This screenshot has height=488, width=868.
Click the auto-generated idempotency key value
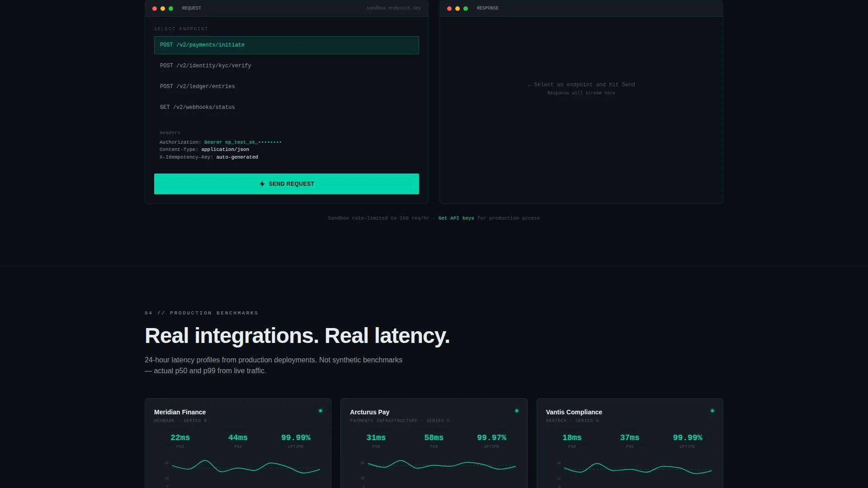pos(237,157)
